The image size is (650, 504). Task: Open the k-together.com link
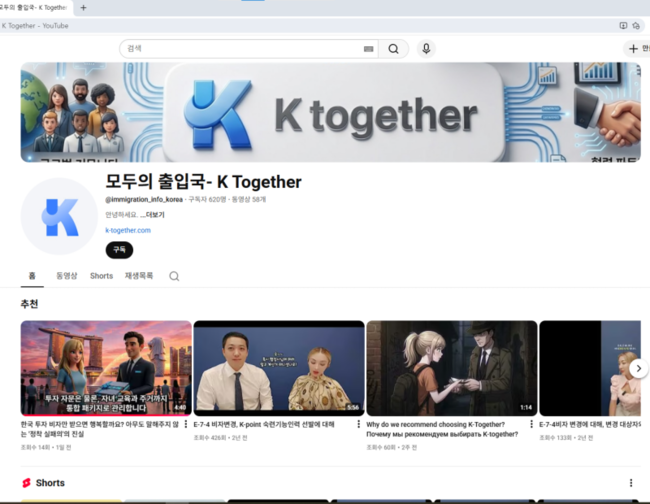click(128, 231)
